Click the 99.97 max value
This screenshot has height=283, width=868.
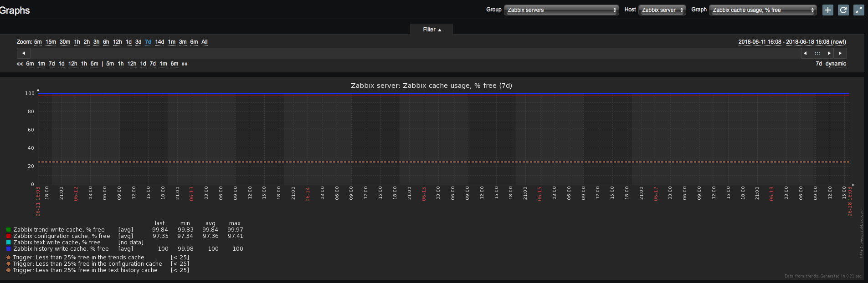tap(236, 230)
